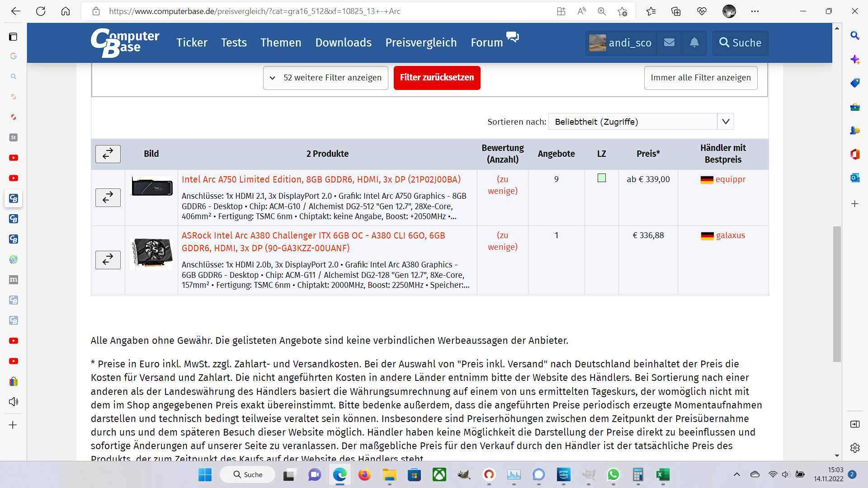
Task: Click the compare icon in table header
Action: point(108,154)
